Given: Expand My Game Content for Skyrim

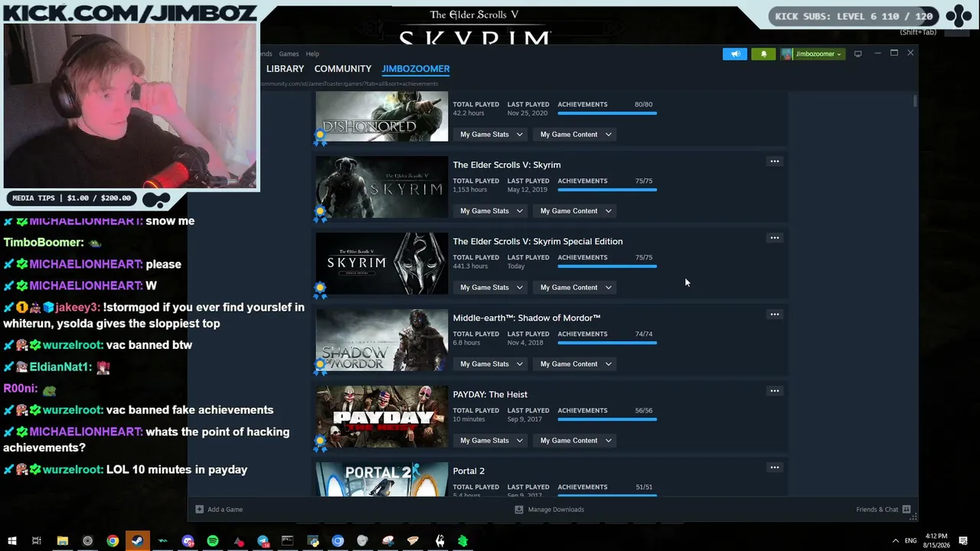Looking at the screenshot, I should click(576, 211).
